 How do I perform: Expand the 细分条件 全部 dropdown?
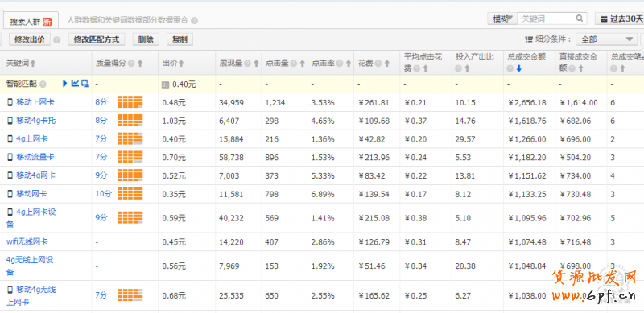point(606,39)
